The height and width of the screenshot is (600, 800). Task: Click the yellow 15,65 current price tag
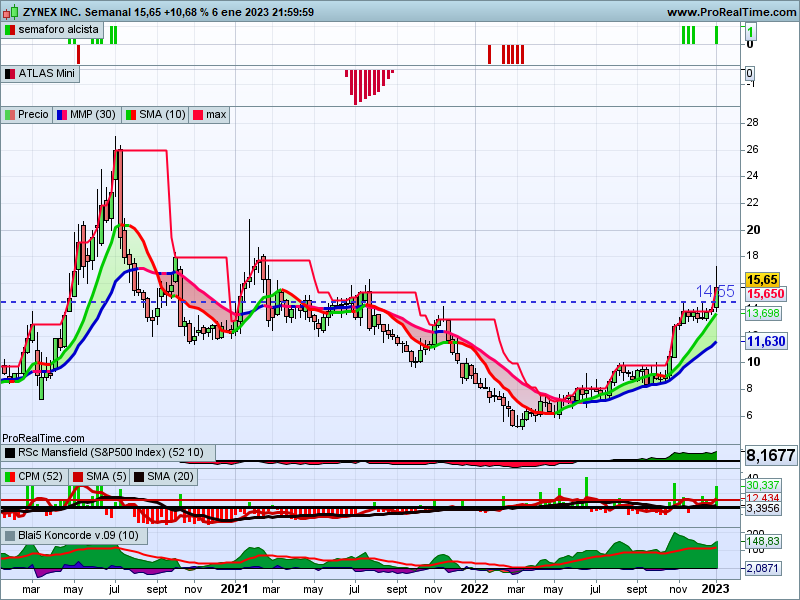(762, 280)
